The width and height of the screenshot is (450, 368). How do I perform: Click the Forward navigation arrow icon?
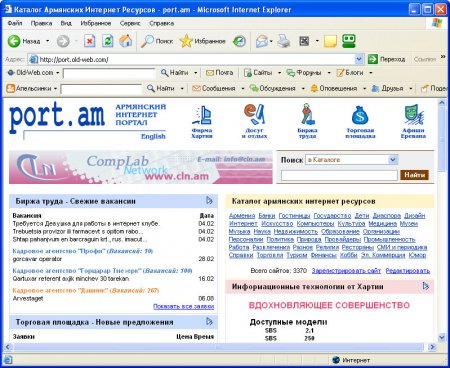click(x=63, y=41)
